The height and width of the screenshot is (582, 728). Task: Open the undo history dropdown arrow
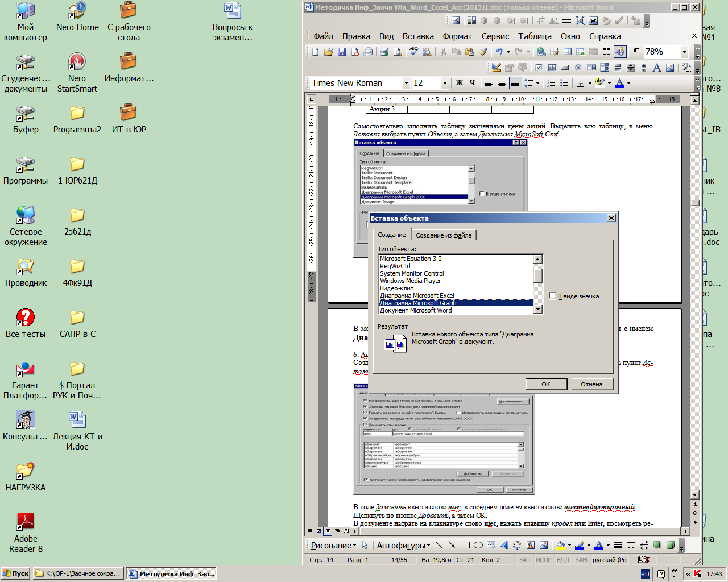508,52
